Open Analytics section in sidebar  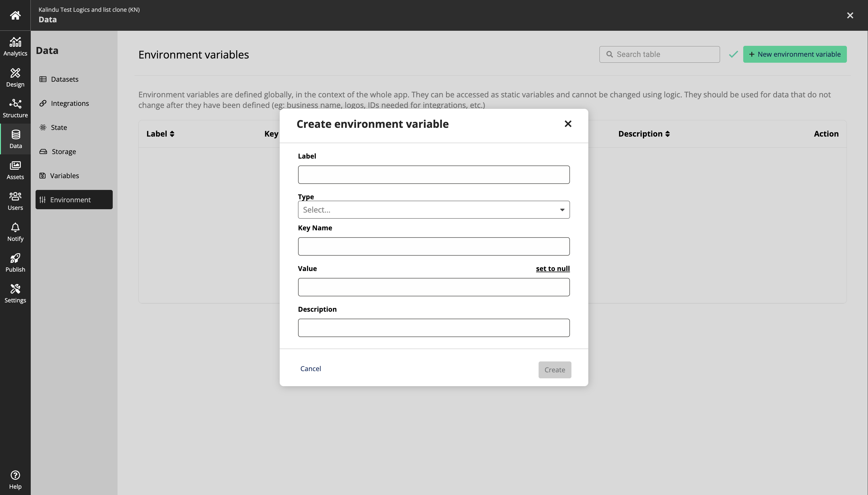[15, 46]
